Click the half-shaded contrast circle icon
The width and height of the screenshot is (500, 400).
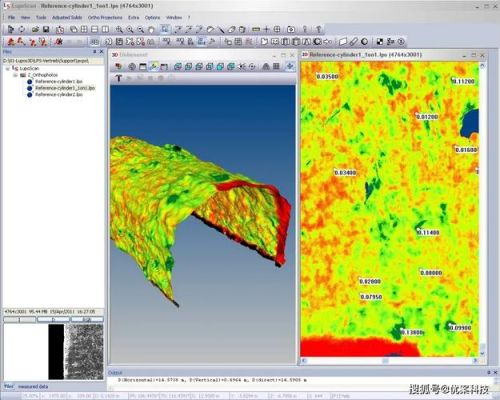[x=365, y=42]
